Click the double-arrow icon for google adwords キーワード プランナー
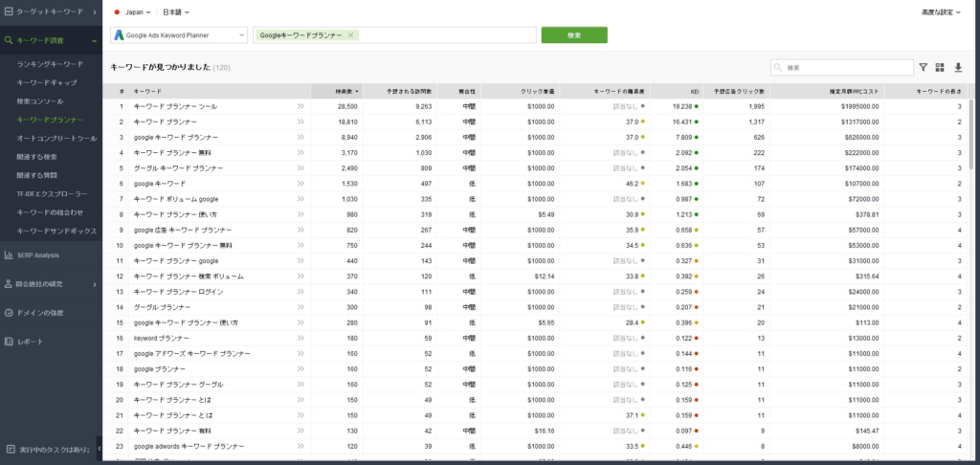 301,446
